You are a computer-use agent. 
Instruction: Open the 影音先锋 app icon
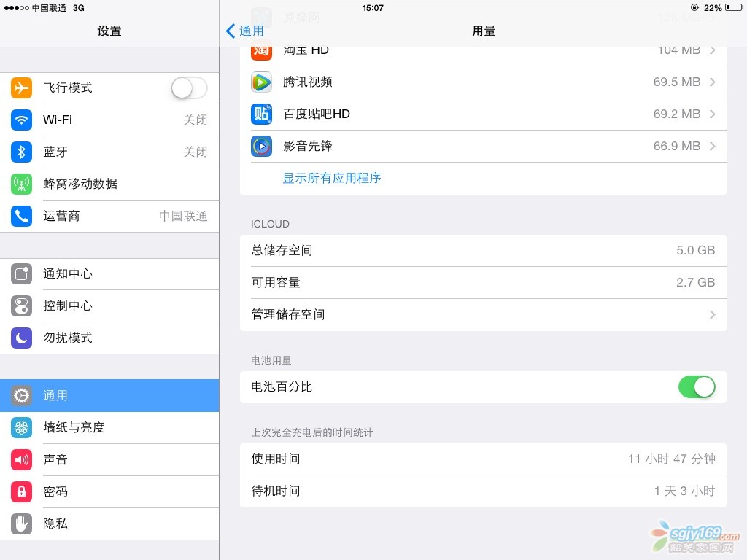point(261,146)
